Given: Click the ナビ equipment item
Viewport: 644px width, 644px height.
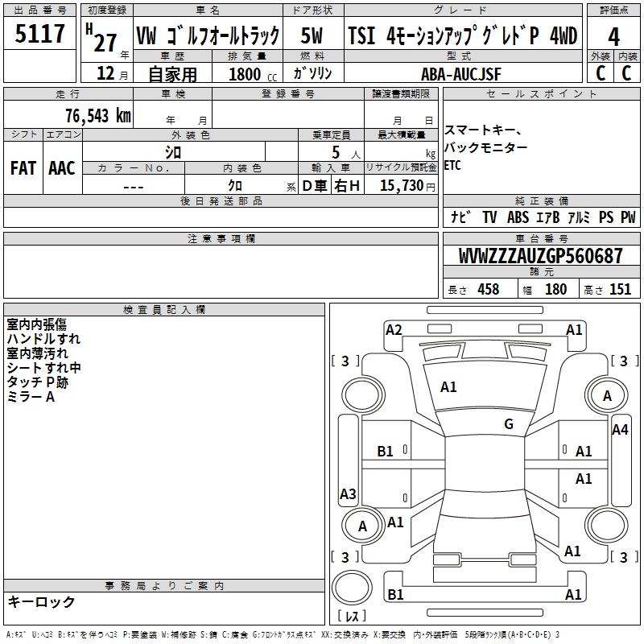Looking at the screenshot, I should click(460, 217).
